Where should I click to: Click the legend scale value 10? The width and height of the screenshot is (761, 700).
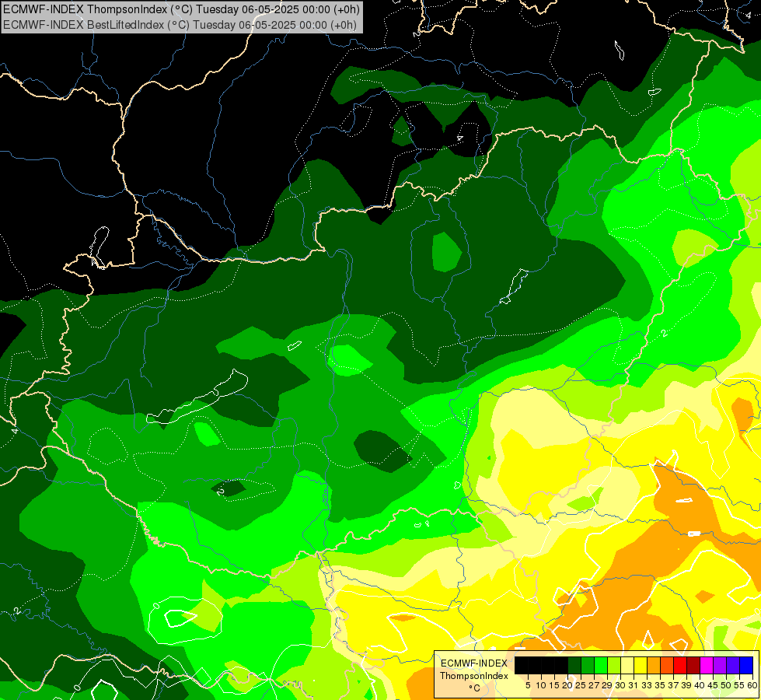[x=541, y=685]
